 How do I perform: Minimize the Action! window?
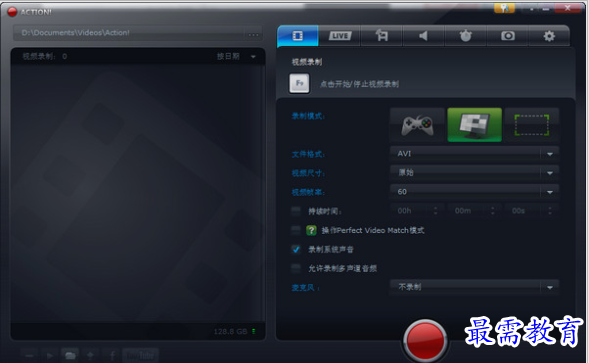(x=547, y=8)
